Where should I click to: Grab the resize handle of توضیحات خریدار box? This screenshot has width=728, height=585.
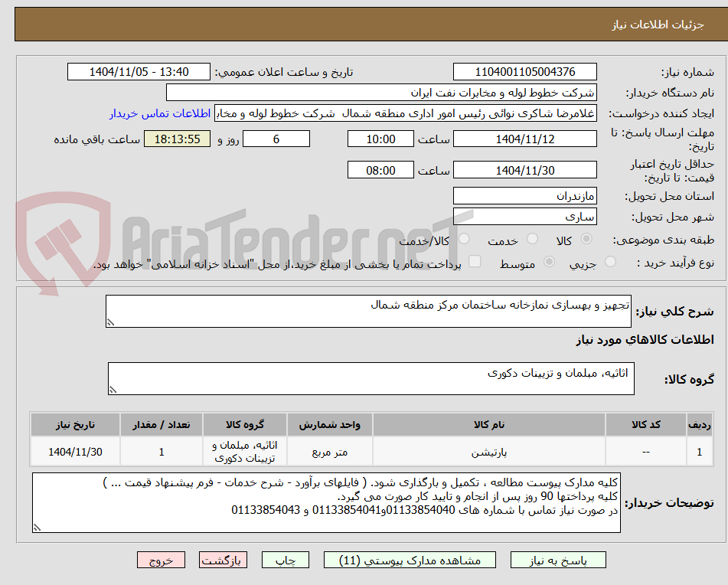click(x=37, y=528)
